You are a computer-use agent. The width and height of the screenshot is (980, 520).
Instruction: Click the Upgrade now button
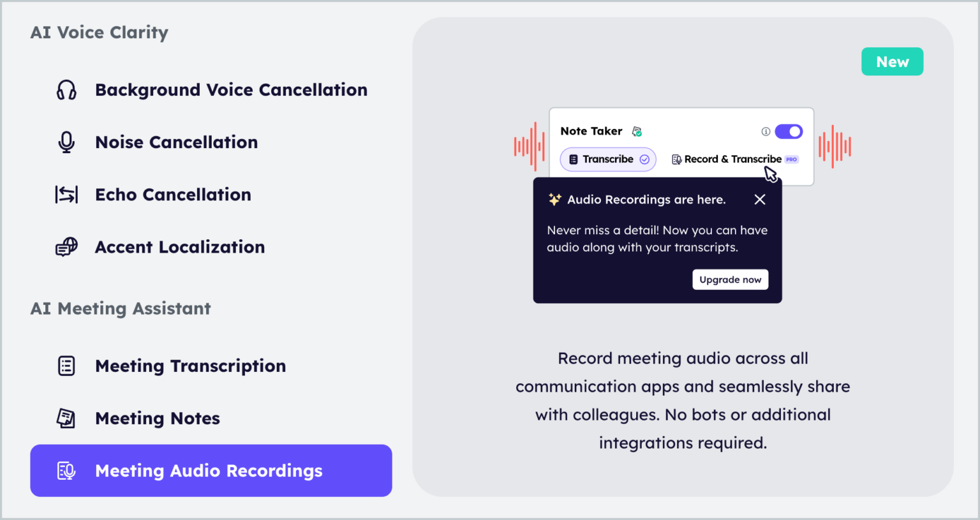730,279
